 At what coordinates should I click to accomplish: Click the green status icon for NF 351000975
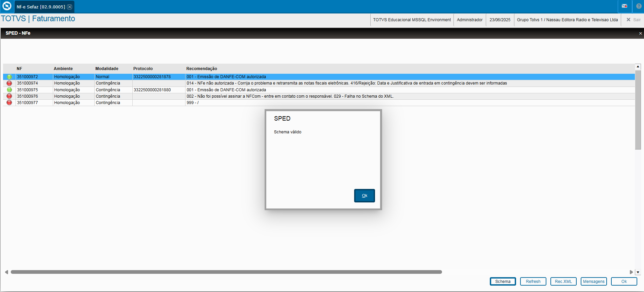point(9,90)
